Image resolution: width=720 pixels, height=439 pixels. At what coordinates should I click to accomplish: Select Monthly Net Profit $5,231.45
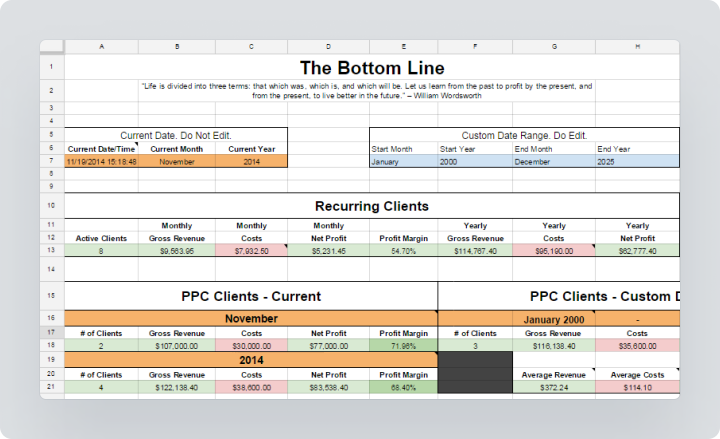click(x=328, y=251)
